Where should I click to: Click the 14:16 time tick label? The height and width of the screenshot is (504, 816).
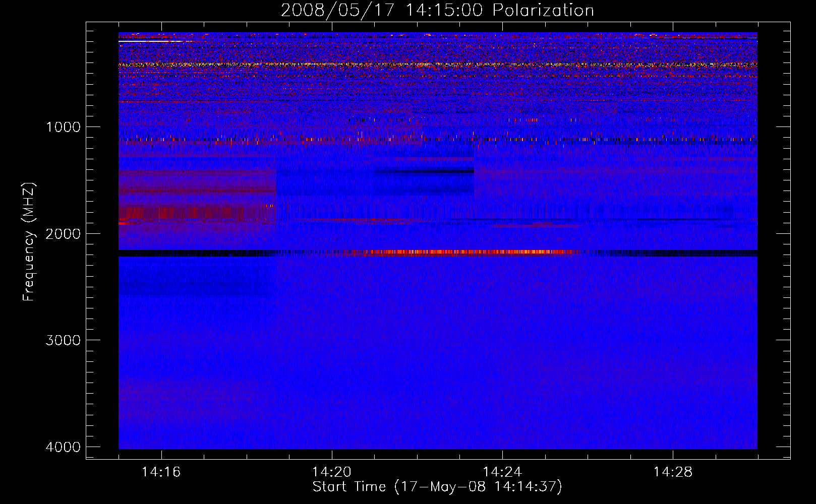(161, 472)
